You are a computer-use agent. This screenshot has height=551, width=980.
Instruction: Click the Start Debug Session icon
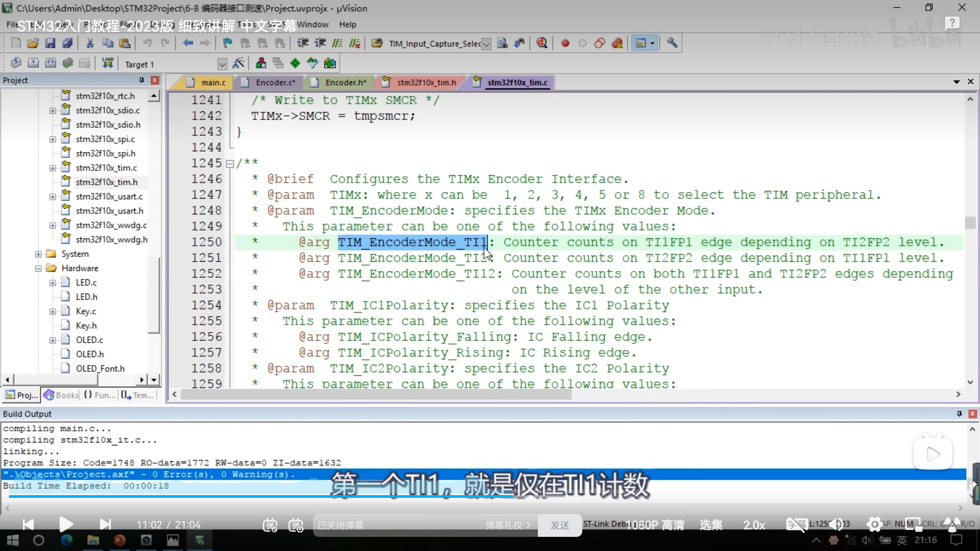[542, 43]
